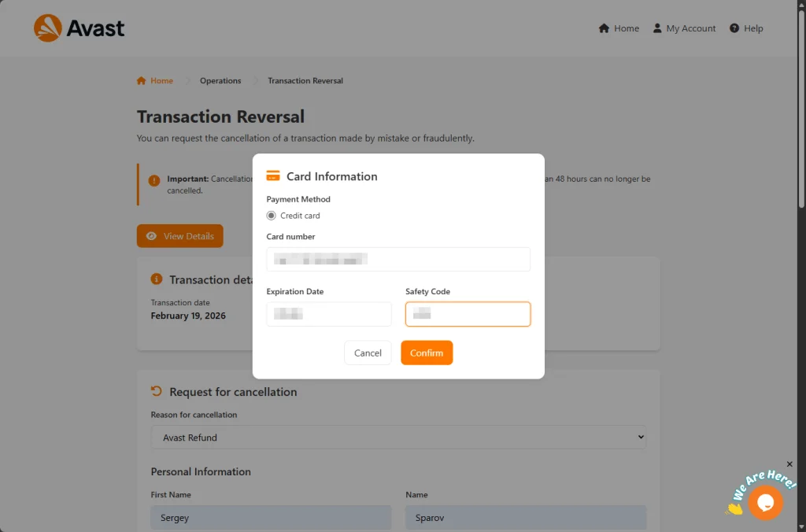Click the My Account person icon
806x532 pixels.
point(657,28)
